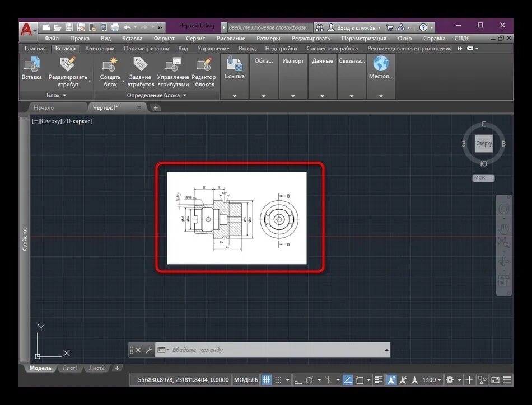
Task: Click Сверху face of the ViewCube
Action: pos(483,143)
